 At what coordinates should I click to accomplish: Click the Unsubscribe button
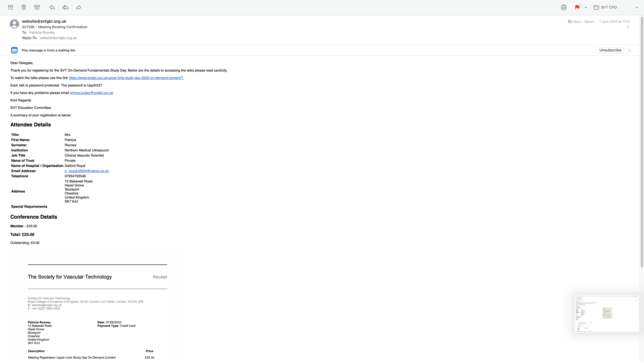click(x=610, y=50)
